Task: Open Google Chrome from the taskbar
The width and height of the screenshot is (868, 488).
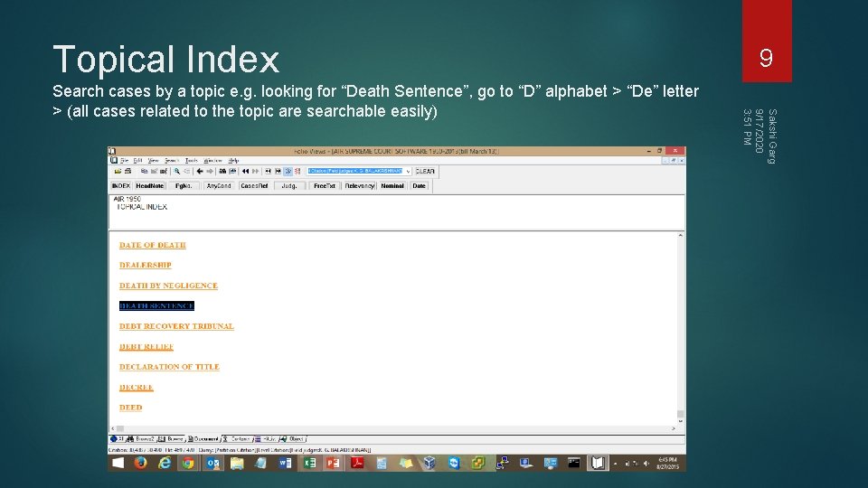Action: coord(188,463)
